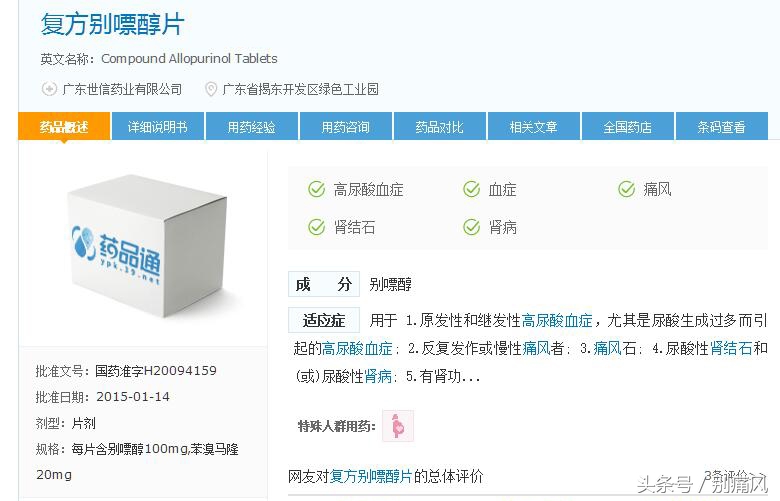Screen dimensions: 780x501
Task: Click the 肾结石 link in the indications text
Action: point(731,348)
